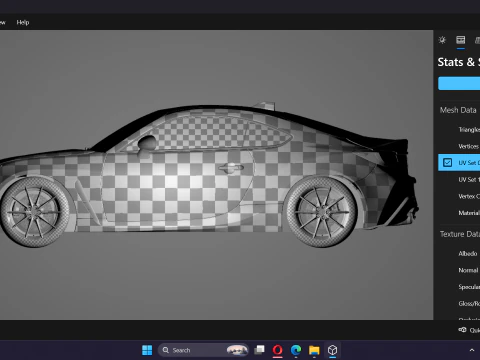Screen dimensions: 480x360
Task: Open the Animation tab icon on the right of Stats & Shading
Action: [x=477, y=40]
